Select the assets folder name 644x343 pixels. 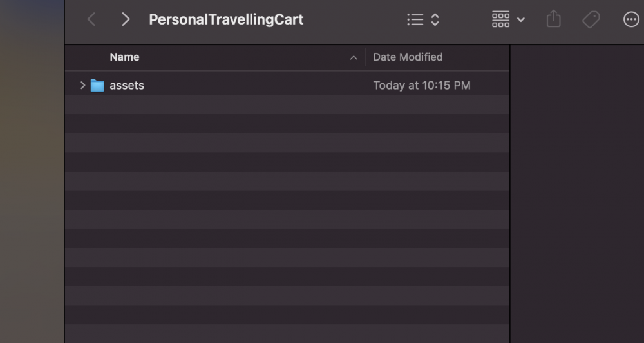pyautogui.click(x=127, y=85)
